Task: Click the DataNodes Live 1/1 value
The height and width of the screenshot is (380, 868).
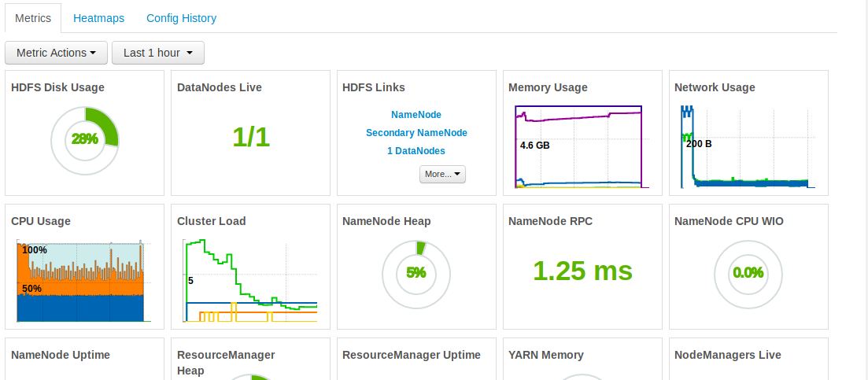Action: [251, 137]
